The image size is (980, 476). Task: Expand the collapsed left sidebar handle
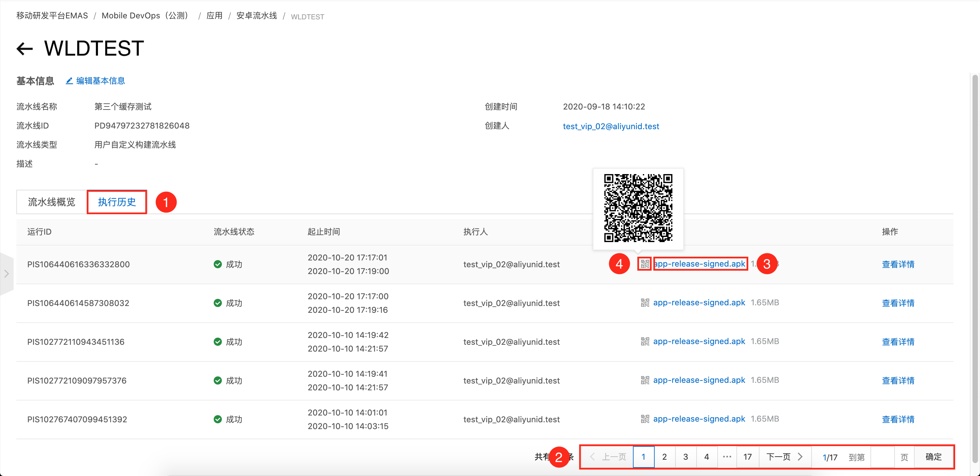point(6,274)
